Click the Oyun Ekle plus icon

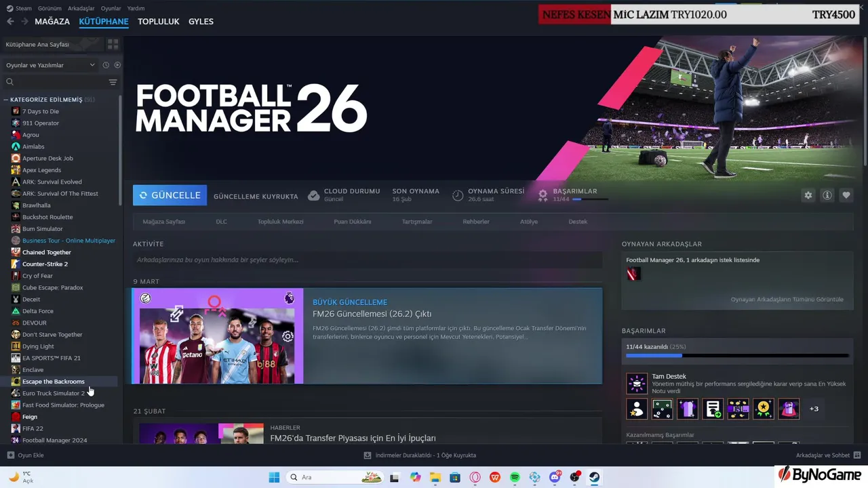tap(10, 455)
